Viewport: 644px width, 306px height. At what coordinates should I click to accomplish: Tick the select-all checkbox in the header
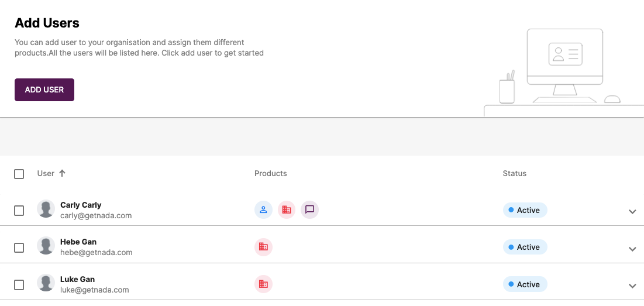19,174
